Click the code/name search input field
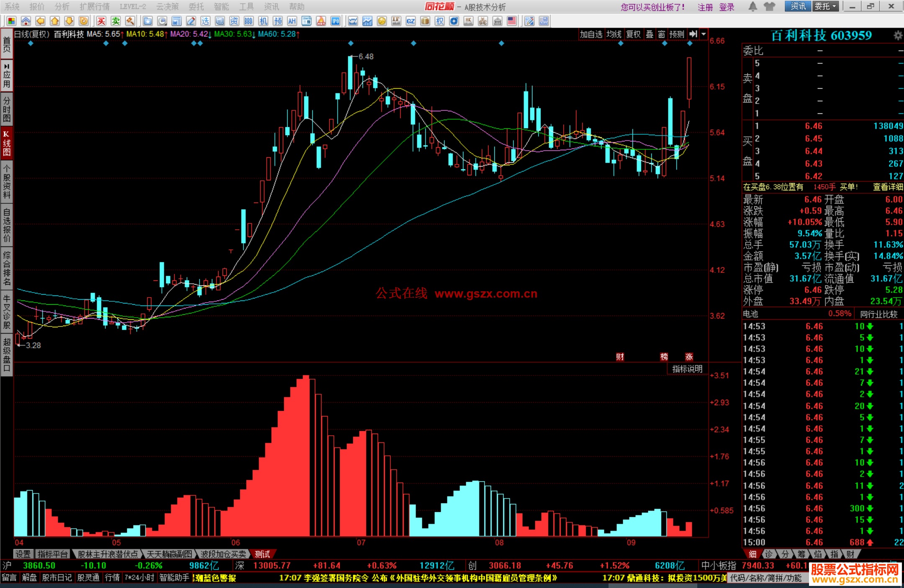Screen dimensions: 904x588 click(768, 578)
